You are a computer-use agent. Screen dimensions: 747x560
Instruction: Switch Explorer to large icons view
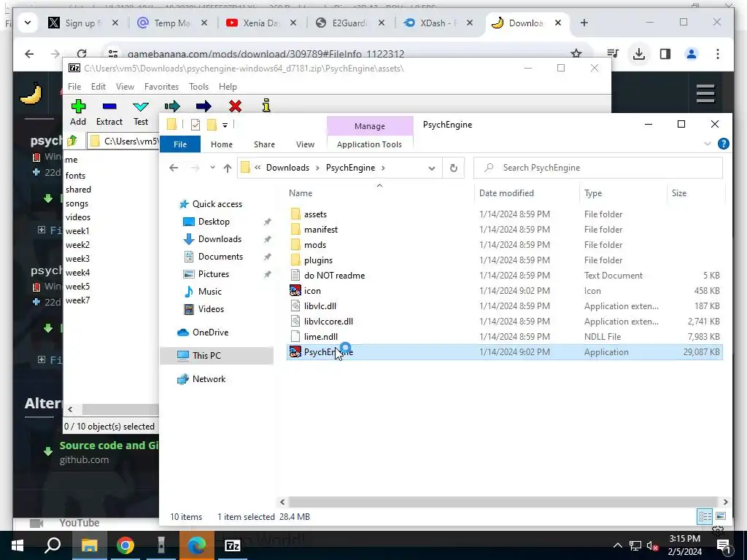click(720, 516)
